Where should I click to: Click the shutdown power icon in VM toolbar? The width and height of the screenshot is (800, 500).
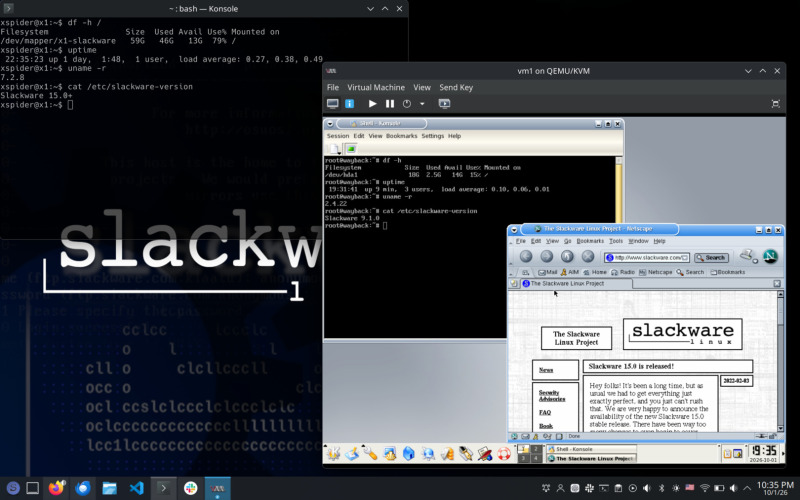[x=407, y=104]
